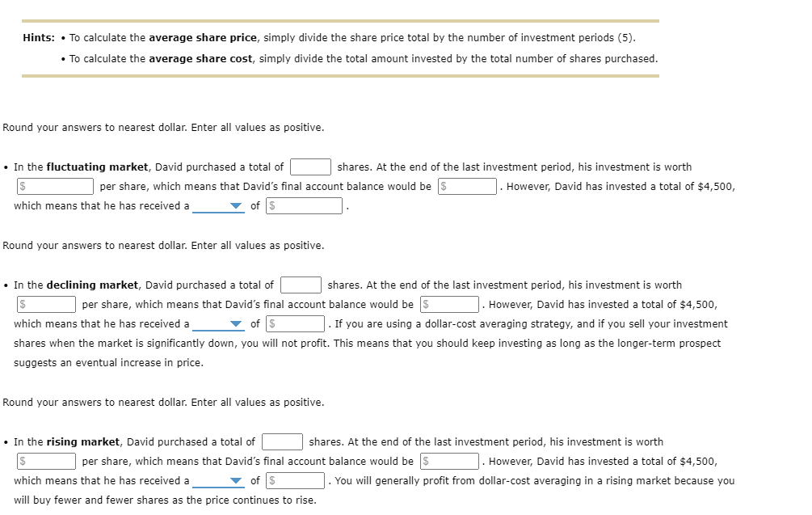Image resolution: width=812 pixels, height=515 pixels.
Task: Click the gain-or-loss amount field in rising section
Action: 295,480
